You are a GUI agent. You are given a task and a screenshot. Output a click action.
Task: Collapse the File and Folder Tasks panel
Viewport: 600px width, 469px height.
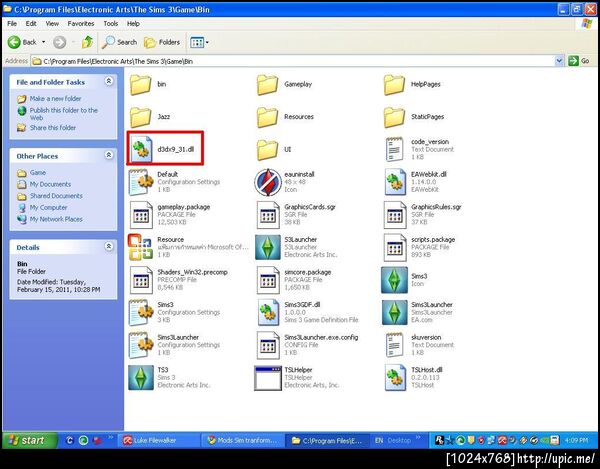coord(109,81)
